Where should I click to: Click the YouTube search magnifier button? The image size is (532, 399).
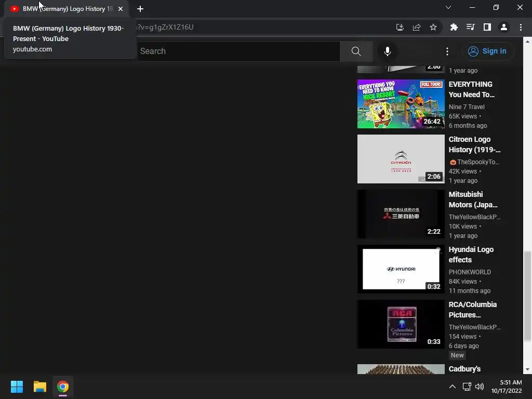(356, 51)
